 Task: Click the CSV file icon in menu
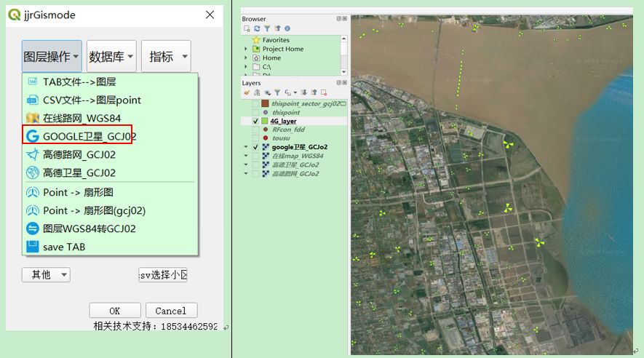[x=33, y=100]
